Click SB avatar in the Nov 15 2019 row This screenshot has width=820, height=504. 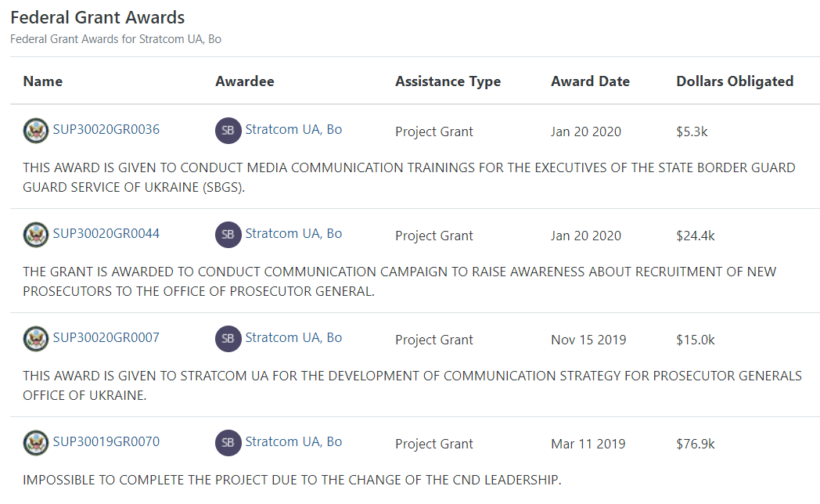(x=228, y=339)
